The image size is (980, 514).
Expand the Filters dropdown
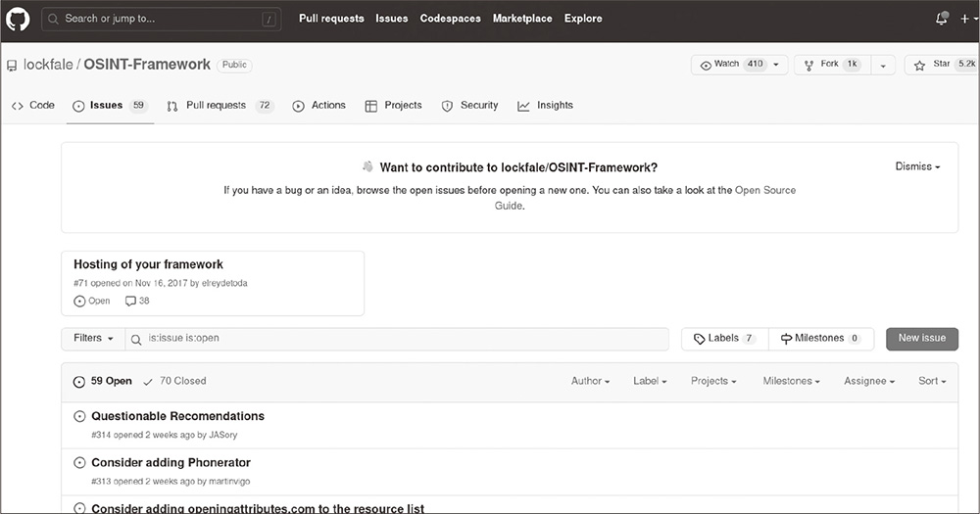(93, 338)
